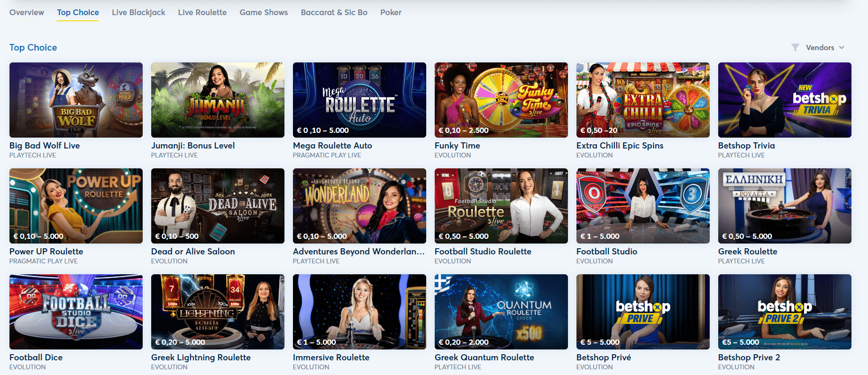Open the Baccarat & Sic Bo tab
868x375 pixels.
click(x=334, y=12)
